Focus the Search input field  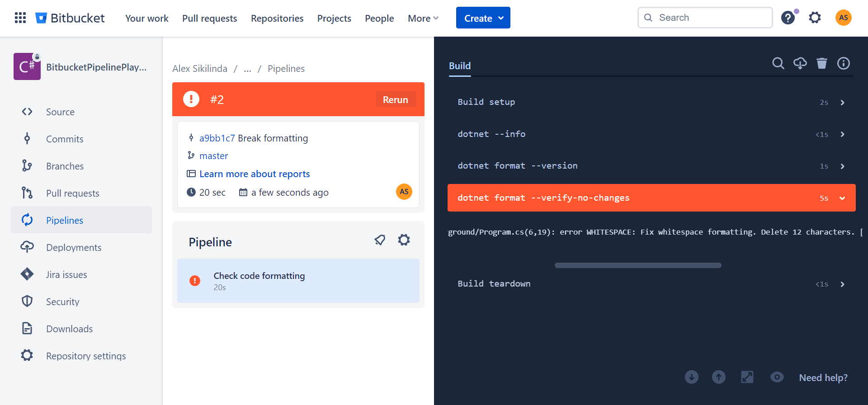pos(705,18)
